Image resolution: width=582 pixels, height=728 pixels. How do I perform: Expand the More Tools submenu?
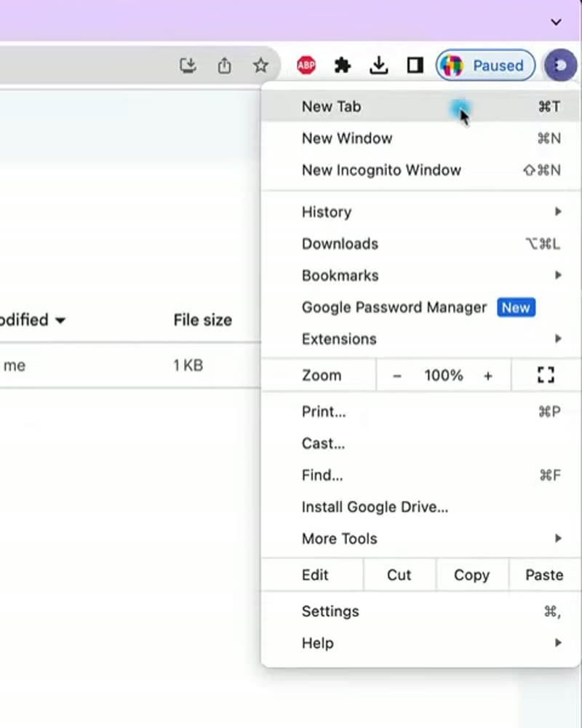(421, 539)
